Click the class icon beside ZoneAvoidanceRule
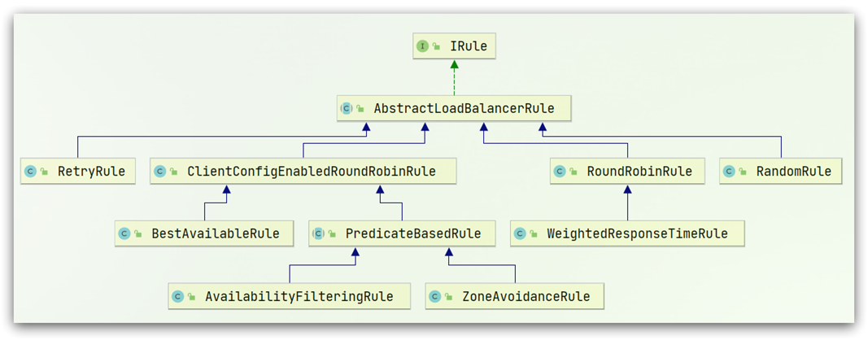 coord(435,297)
